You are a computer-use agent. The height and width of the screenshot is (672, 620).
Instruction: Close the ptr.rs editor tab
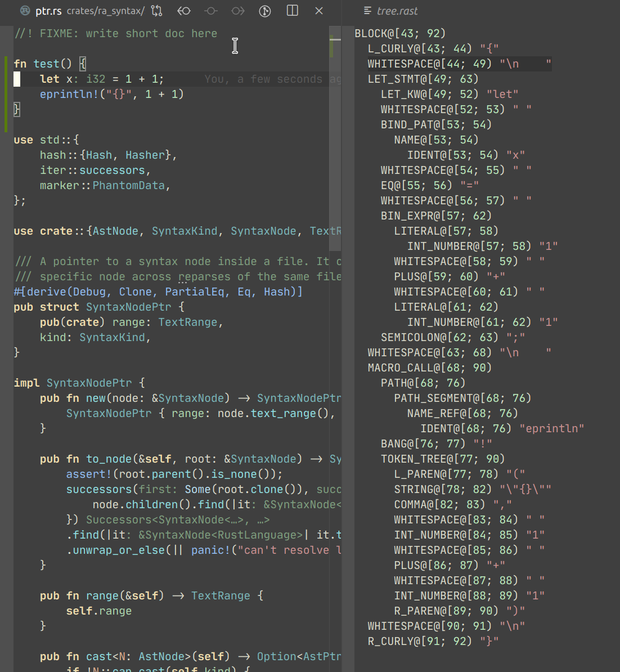(x=319, y=11)
